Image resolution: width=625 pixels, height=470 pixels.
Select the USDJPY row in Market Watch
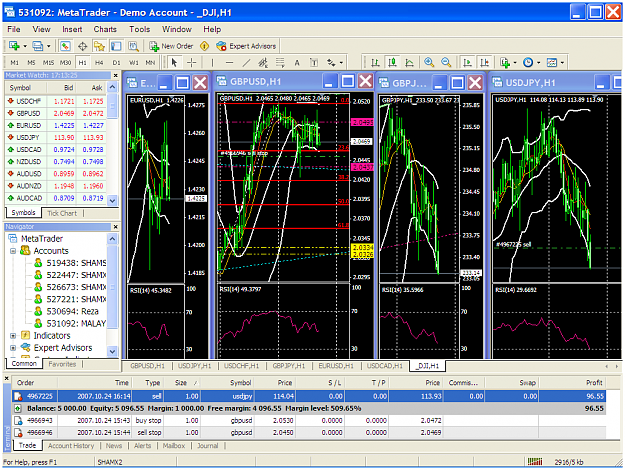point(55,138)
